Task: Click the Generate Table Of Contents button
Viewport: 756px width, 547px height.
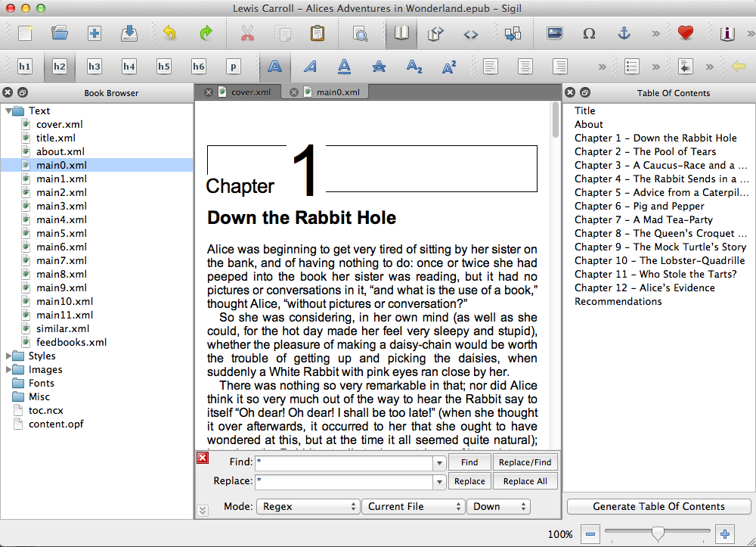Action: coord(658,506)
